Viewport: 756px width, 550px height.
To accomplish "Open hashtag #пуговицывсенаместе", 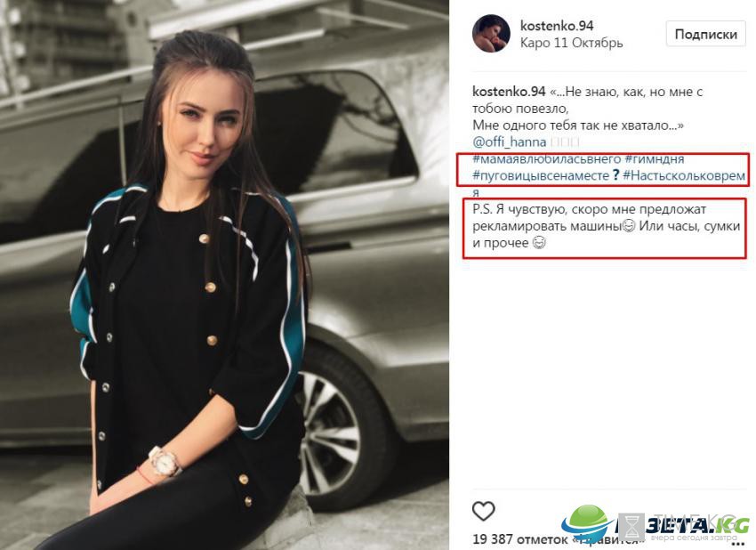I will 541,175.
